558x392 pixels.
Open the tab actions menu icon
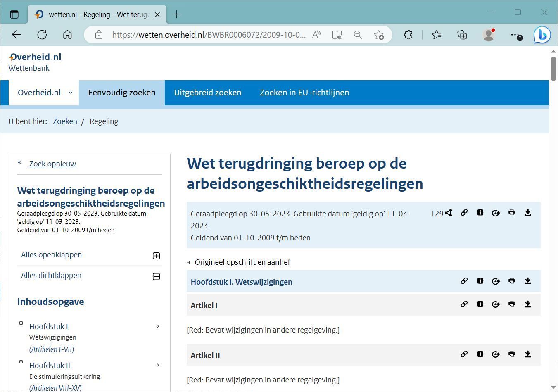[x=14, y=14]
